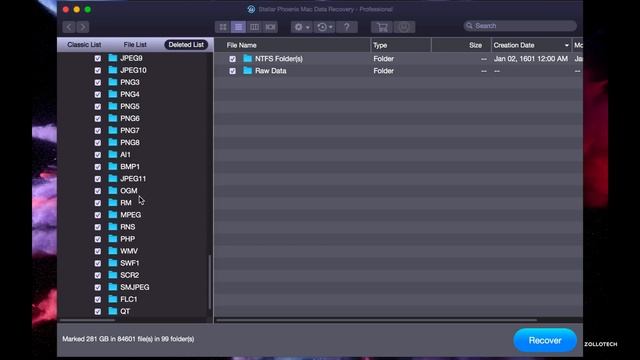Open the settings gear menu
The image size is (640, 360).
click(302, 27)
